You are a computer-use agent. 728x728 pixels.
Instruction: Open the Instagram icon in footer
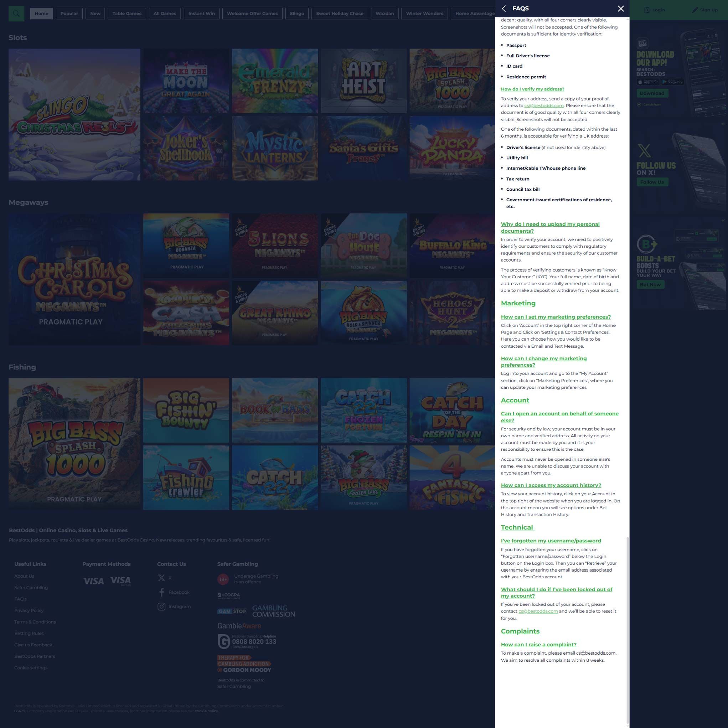pos(161,606)
